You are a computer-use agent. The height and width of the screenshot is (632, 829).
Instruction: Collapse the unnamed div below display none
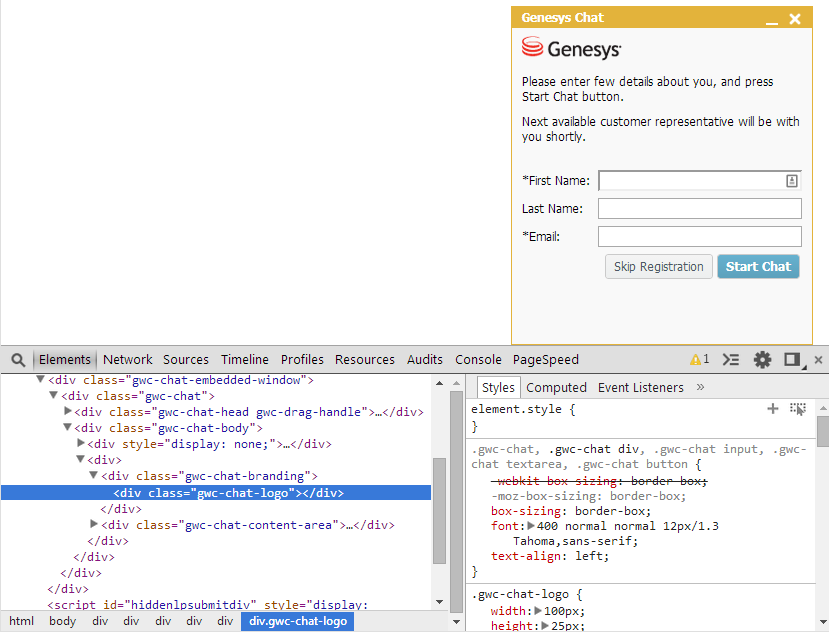(x=80, y=459)
